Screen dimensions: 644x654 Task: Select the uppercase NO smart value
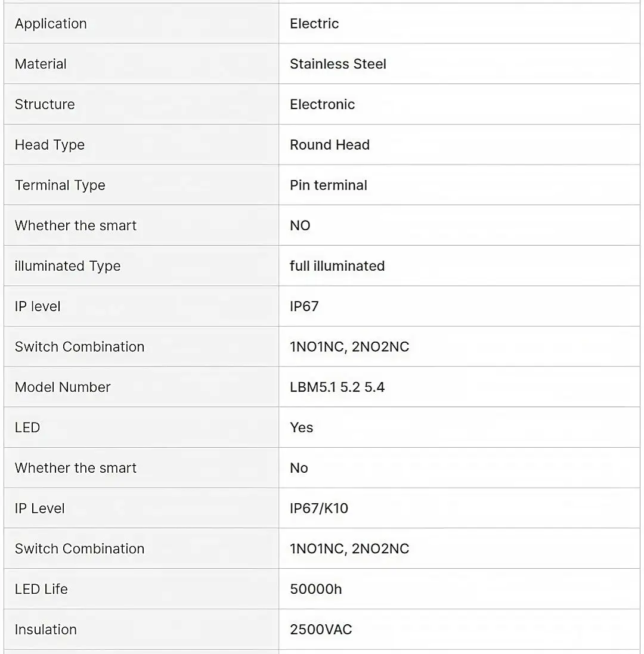[x=300, y=225]
